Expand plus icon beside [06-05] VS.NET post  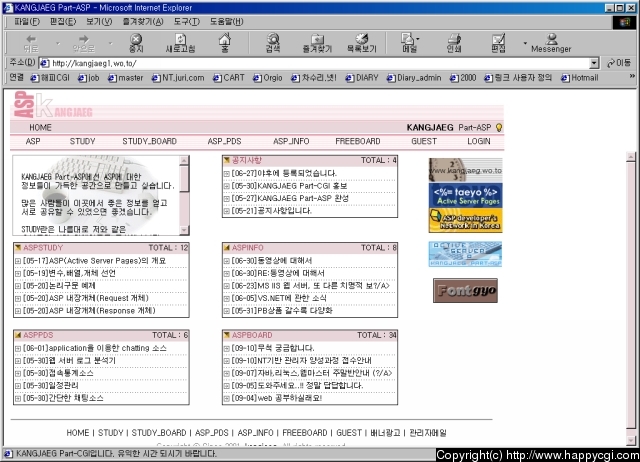pos(227,299)
